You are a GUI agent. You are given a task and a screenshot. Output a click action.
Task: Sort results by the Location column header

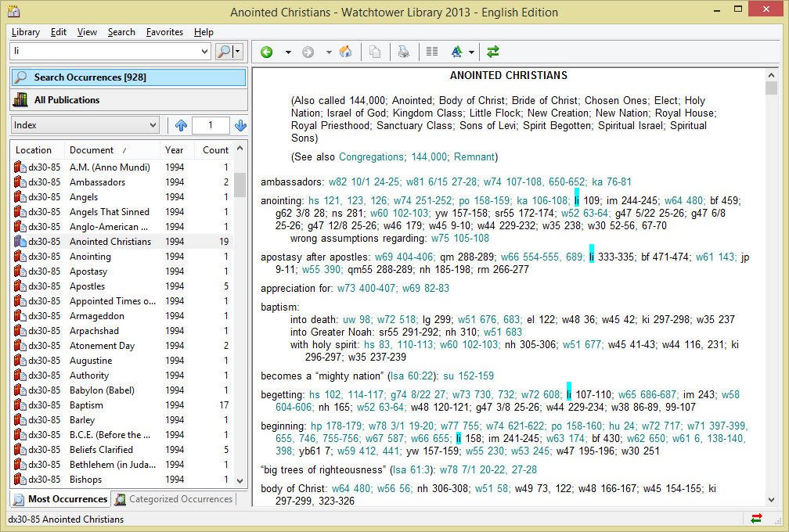pyautogui.click(x=37, y=150)
